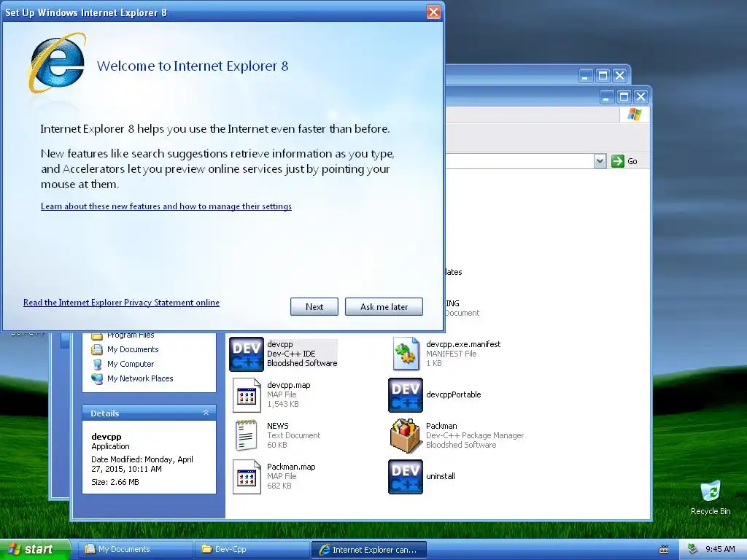
Task: Click the devcpp.exe.manifest file name label
Action: pos(463,344)
